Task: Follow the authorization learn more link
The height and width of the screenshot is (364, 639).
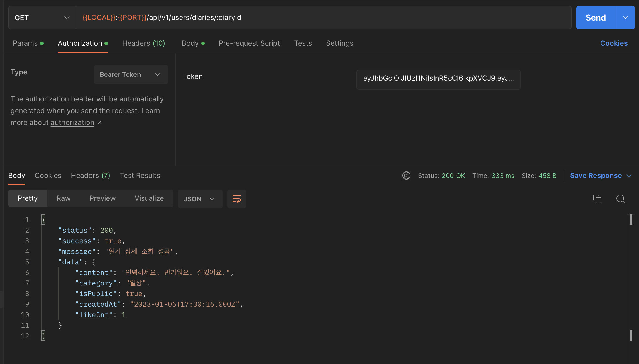Action: point(72,123)
